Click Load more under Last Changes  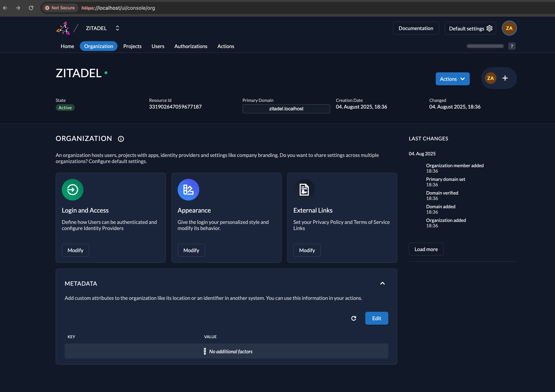[x=426, y=249]
